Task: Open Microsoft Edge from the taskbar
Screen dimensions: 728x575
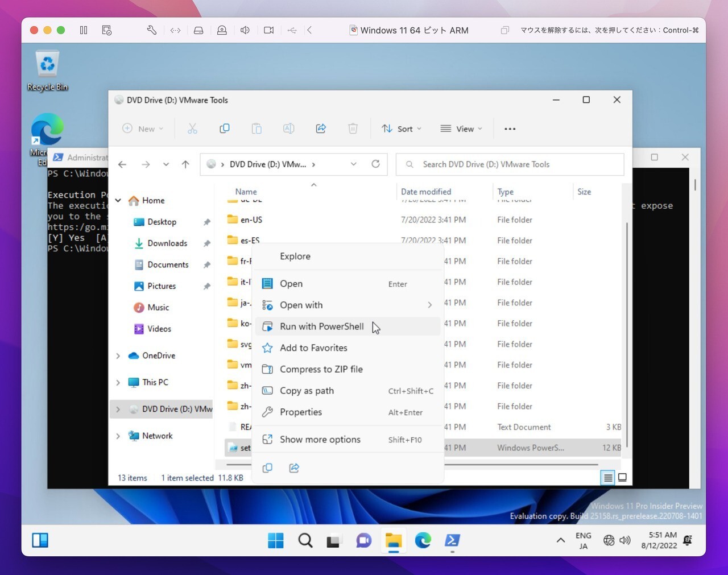Action: click(423, 540)
